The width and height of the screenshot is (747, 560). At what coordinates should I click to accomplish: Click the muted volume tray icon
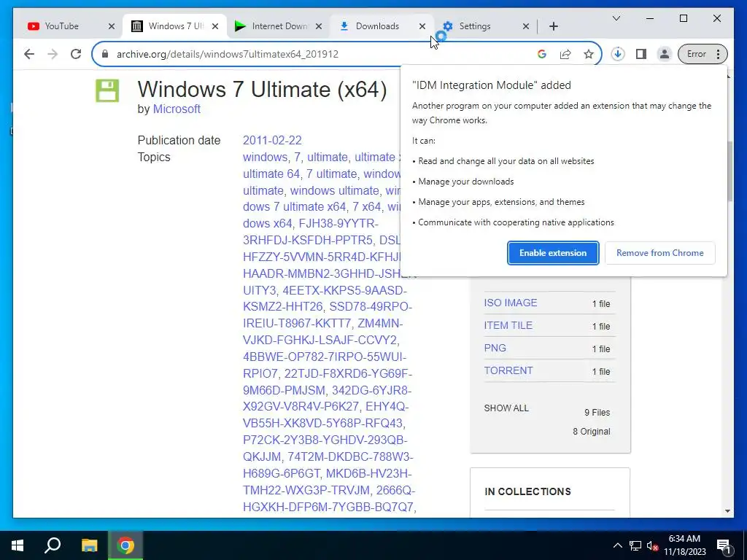[x=653, y=545]
